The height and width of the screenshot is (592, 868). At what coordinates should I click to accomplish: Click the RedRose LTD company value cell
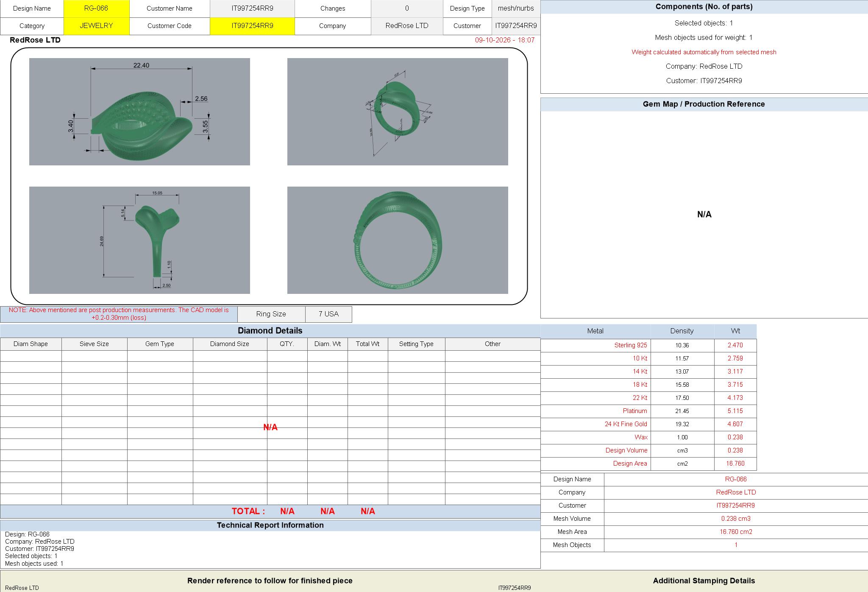(407, 26)
